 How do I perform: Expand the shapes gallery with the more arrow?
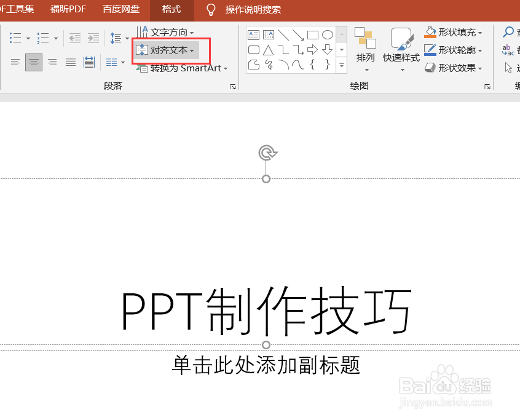coord(341,66)
